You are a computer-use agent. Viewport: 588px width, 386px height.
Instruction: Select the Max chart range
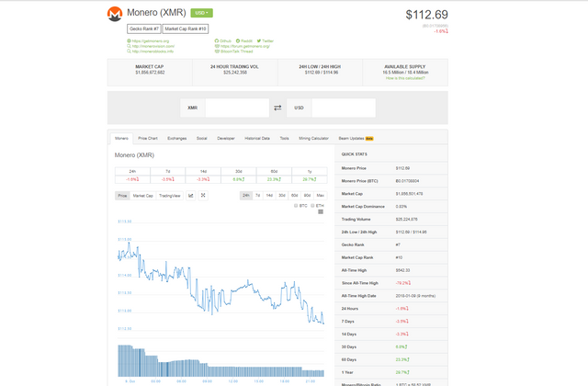click(x=320, y=196)
